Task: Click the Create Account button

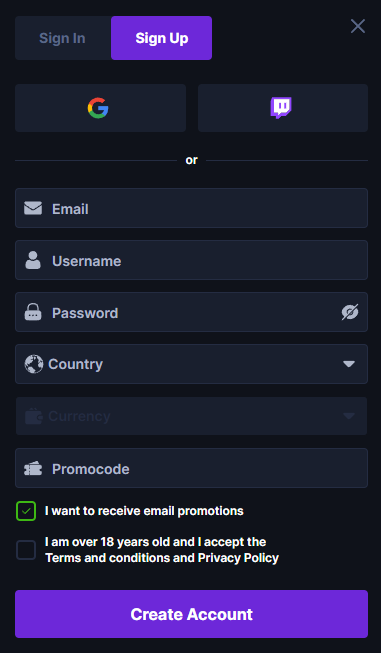Action: pyautogui.click(x=192, y=614)
